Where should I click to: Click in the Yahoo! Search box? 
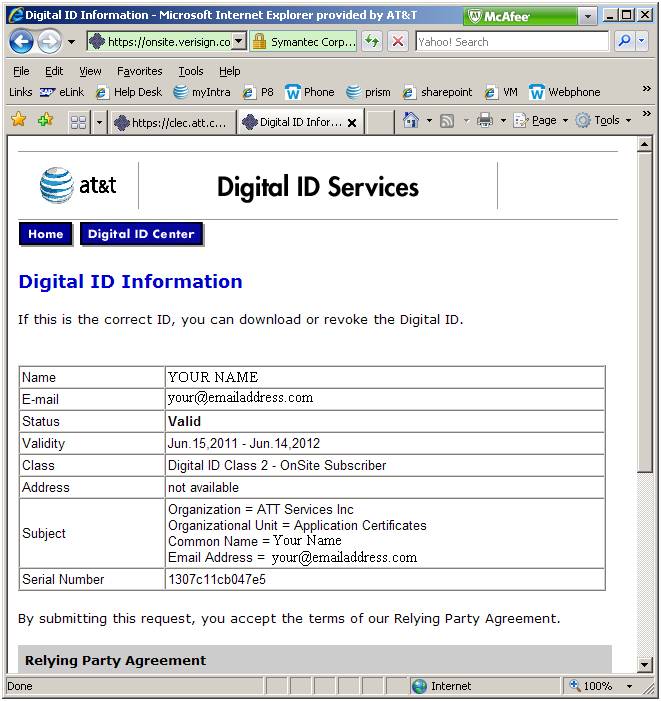512,42
